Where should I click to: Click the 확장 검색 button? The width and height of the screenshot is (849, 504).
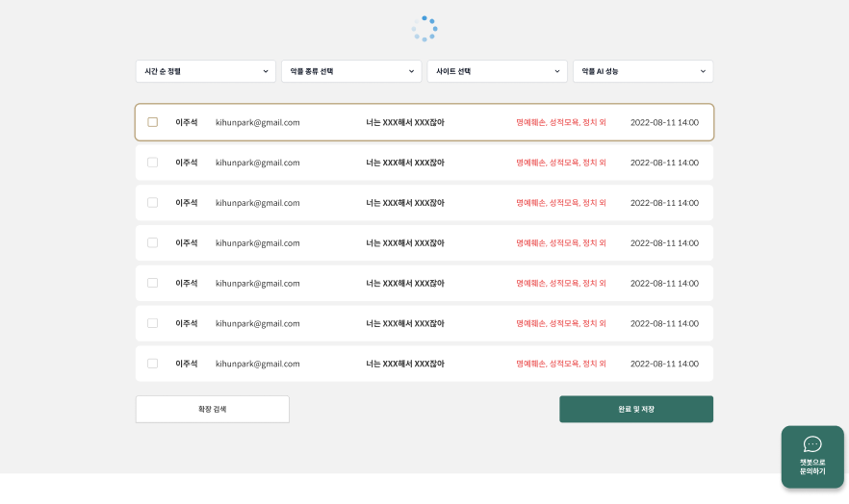[213, 409]
